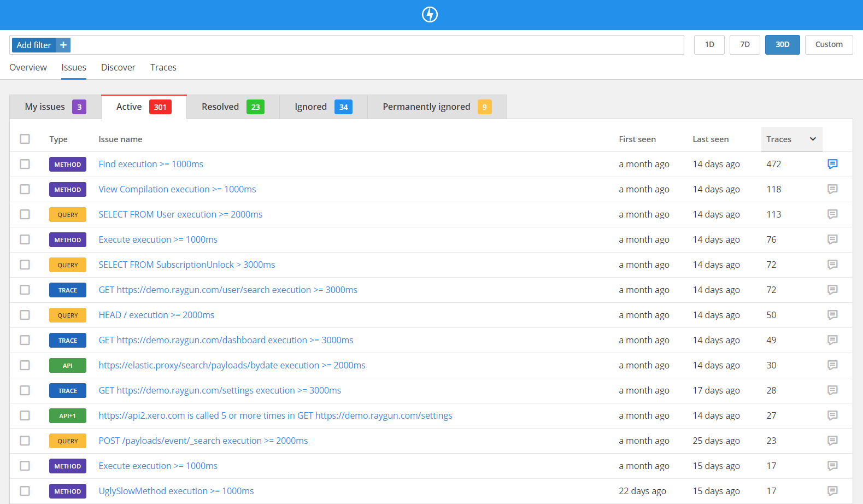This screenshot has width=863, height=504.
Task: Check the select-all issues checkbox in header
Action: (25, 139)
